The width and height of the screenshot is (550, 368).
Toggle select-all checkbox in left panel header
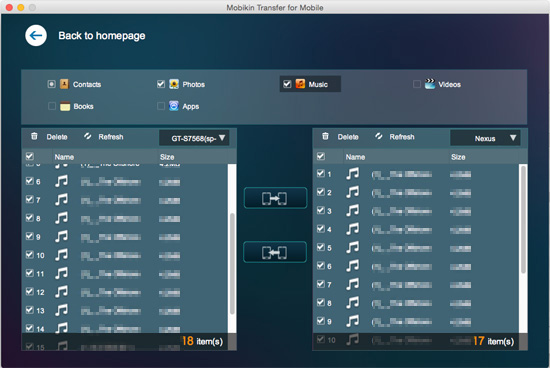(x=30, y=156)
